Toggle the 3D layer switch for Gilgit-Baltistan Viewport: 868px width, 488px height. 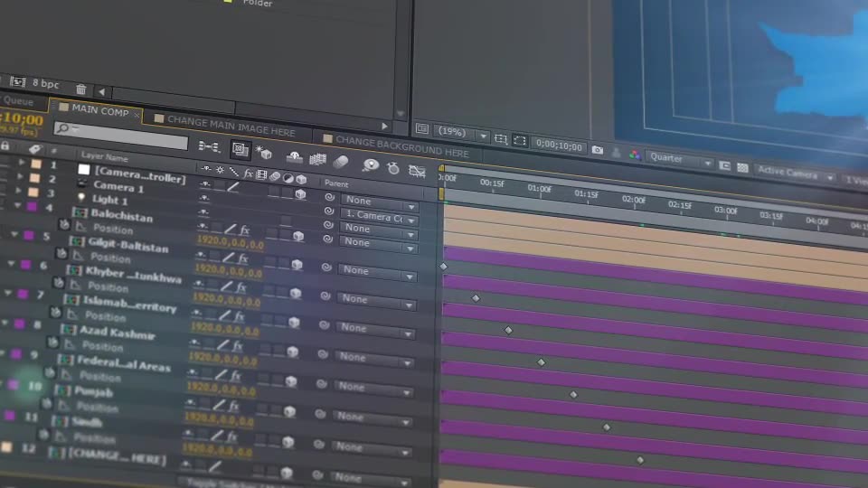tap(297, 265)
